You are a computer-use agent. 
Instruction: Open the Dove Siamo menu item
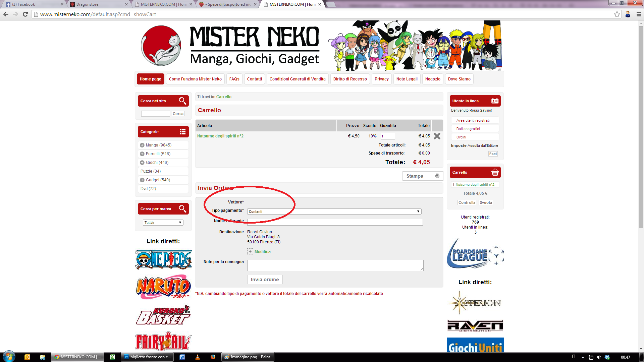click(x=459, y=79)
